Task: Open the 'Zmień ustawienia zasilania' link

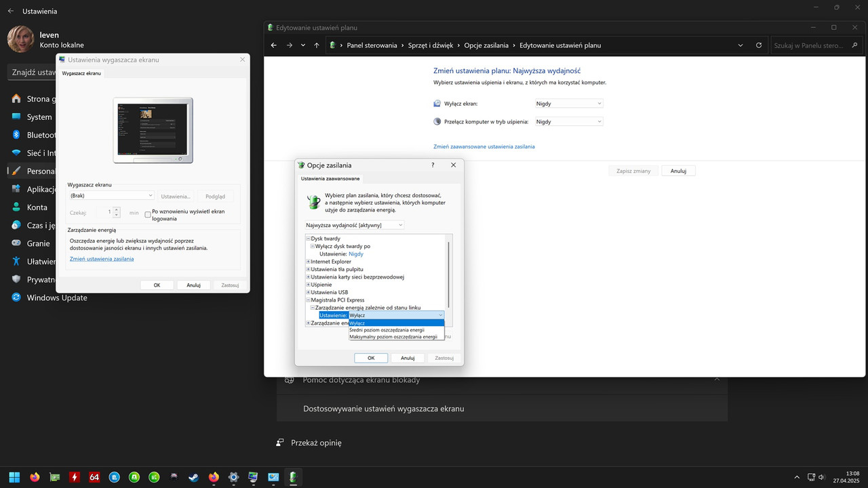Action: 102,259
